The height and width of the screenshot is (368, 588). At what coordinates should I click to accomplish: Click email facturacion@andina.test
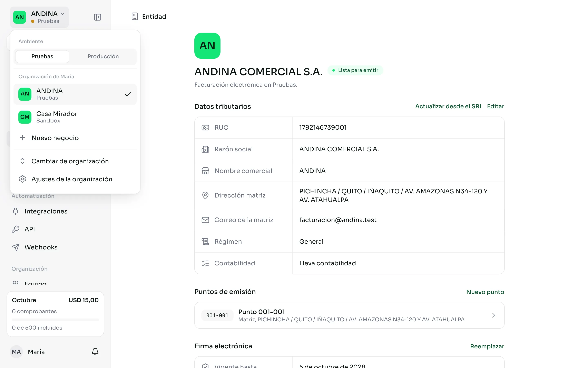click(x=338, y=220)
